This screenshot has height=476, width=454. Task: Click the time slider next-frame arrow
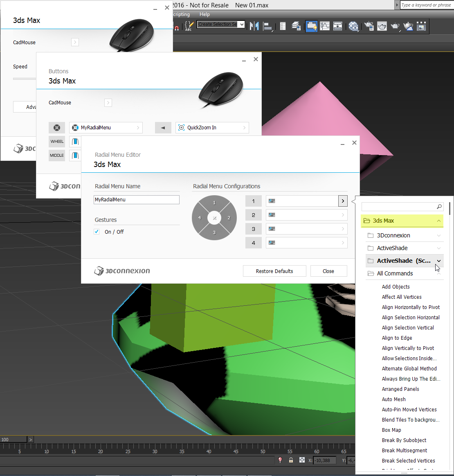point(30,440)
